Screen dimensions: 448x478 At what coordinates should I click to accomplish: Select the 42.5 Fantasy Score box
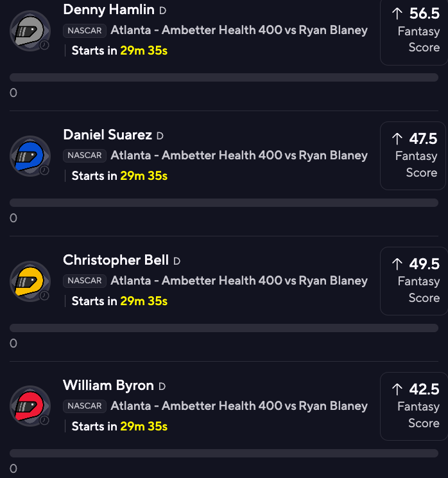413,406
